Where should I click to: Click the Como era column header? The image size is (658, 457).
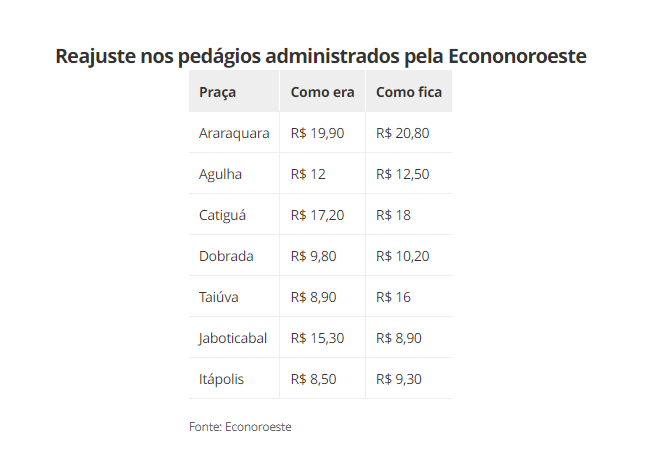click(x=322, y=92)
